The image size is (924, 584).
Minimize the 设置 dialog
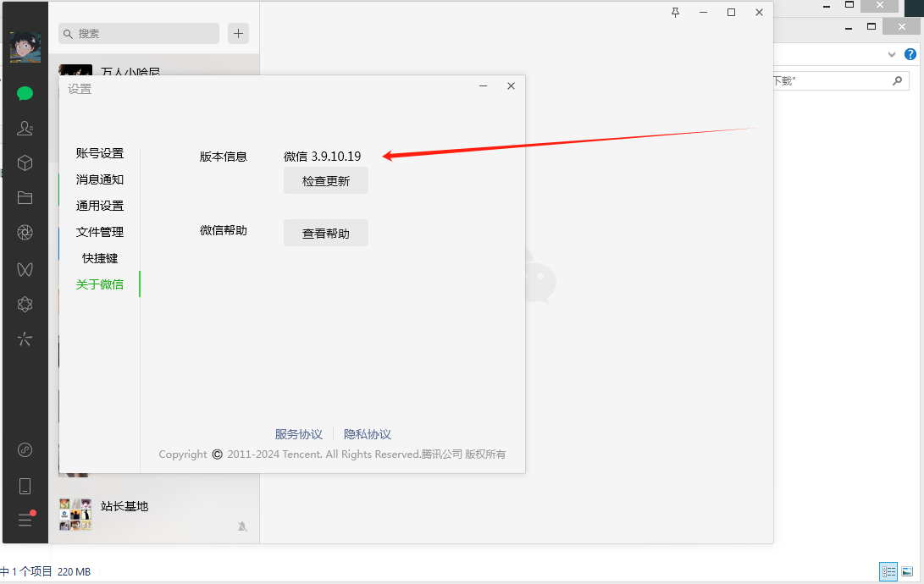click(484, 86)
